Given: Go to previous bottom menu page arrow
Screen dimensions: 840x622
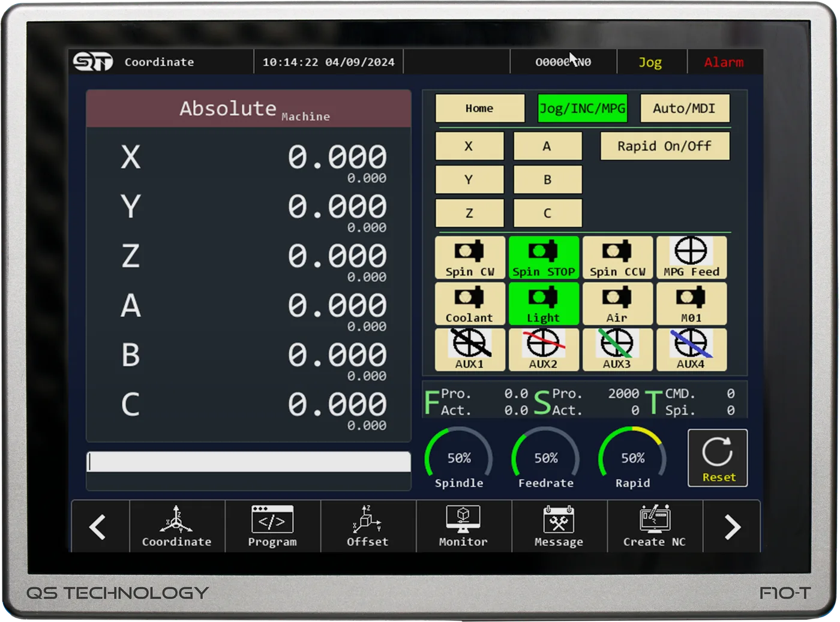Looking at the screenshot, I should coord(99,527).
